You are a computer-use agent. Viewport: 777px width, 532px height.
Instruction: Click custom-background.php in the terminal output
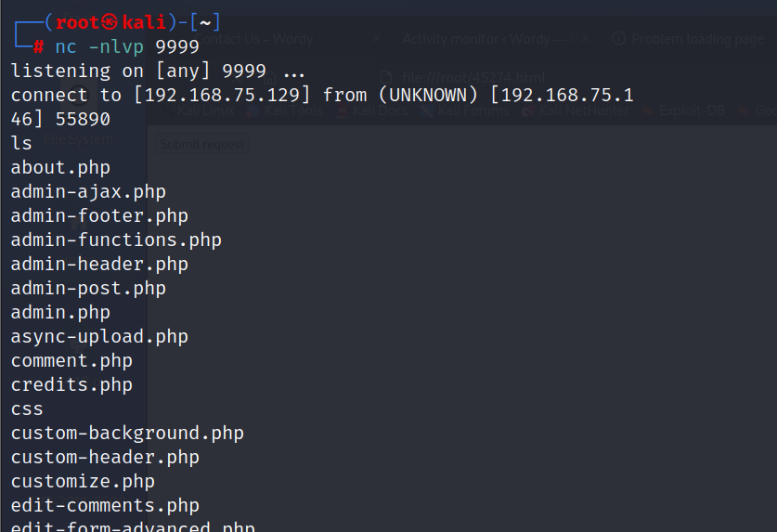click(127, 433)
